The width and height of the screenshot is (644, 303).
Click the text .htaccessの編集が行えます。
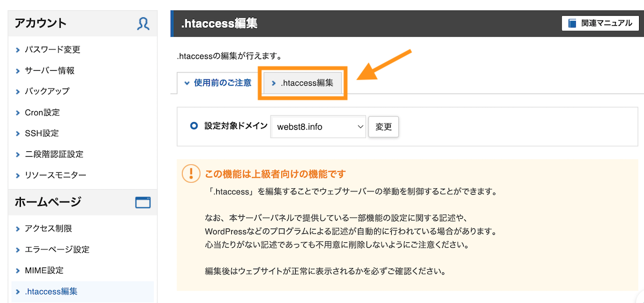point(230,56)
